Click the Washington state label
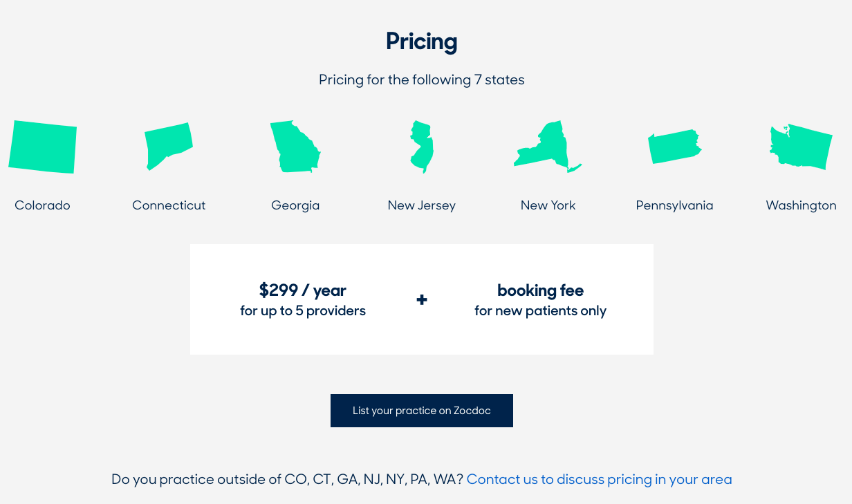 801,205
